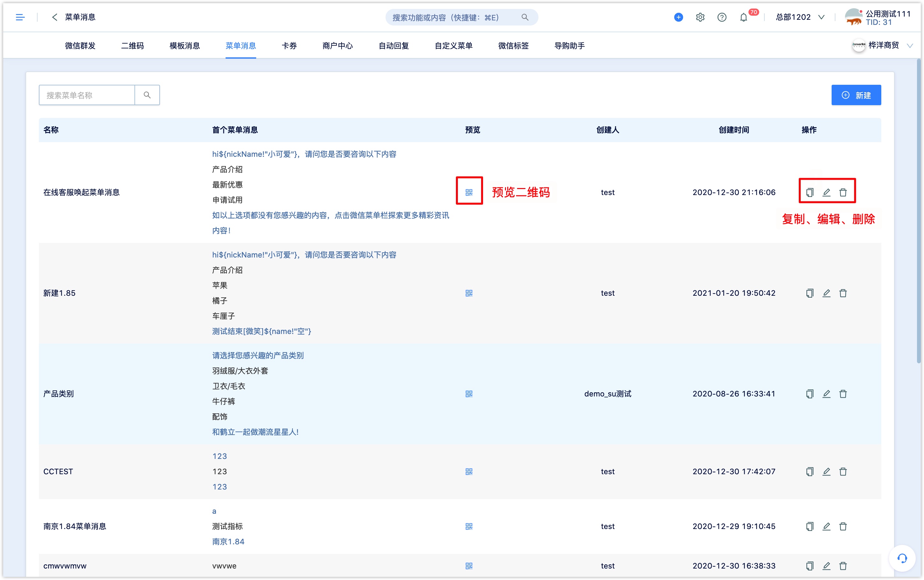Delete the 在线客服唤起菜单消息 menu message
This screenshot has height=580, width=924.
pyautogui.click(x=843, y=192)
